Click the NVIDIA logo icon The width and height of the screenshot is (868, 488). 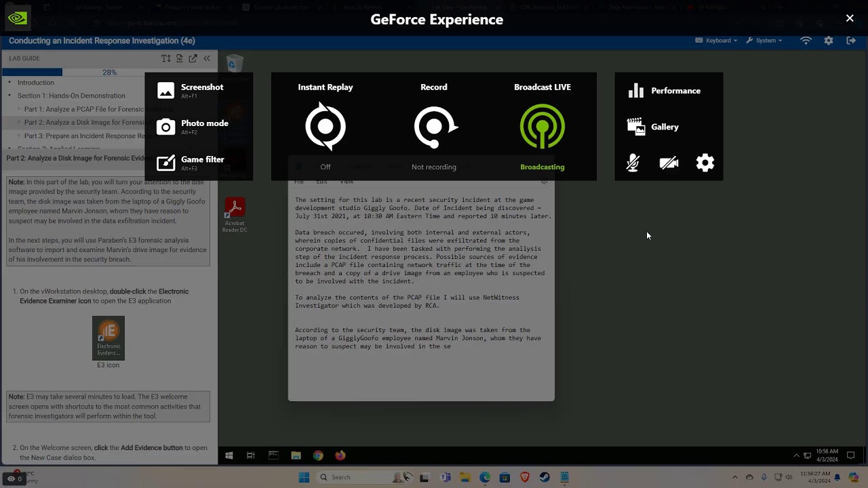click(17, 18)
